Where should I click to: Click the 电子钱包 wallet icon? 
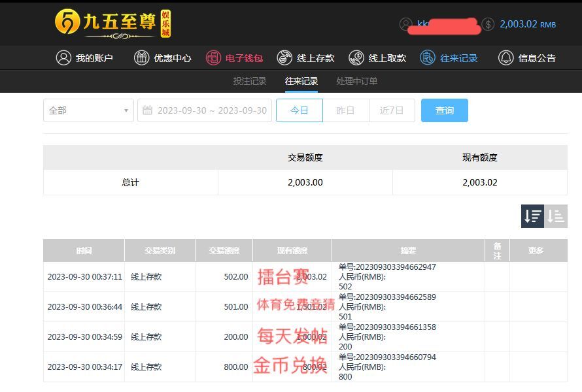213,58
